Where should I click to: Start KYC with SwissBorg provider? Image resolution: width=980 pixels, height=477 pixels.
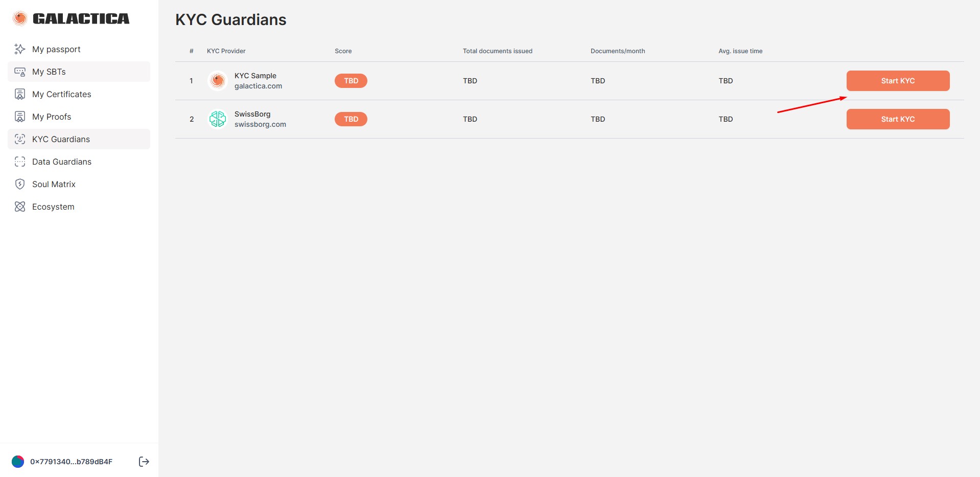click(x=898, y=119)
